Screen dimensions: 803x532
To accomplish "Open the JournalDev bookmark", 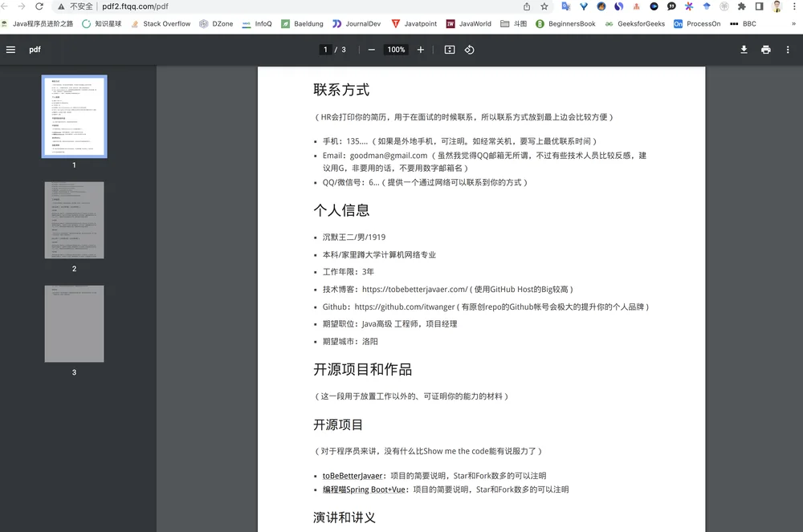I will pyautogui.click(x=357, y=23).
